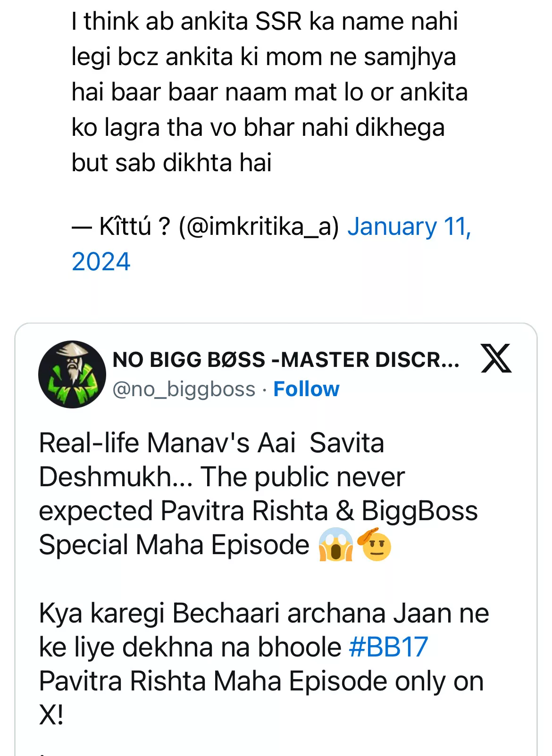This screenshot has width=552, height=756.
Task: Click "Real-life Manav's Aai Savita" tweet text
Action: pos(211,443)
